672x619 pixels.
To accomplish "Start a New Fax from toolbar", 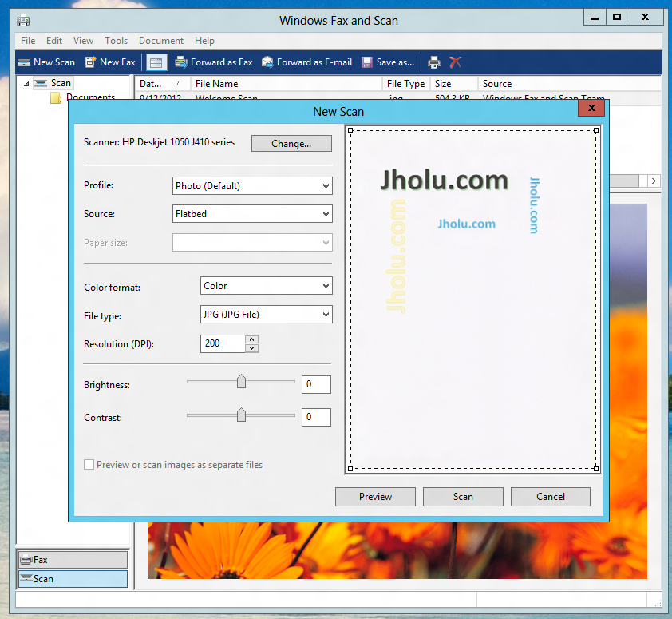I will [110, 62].
